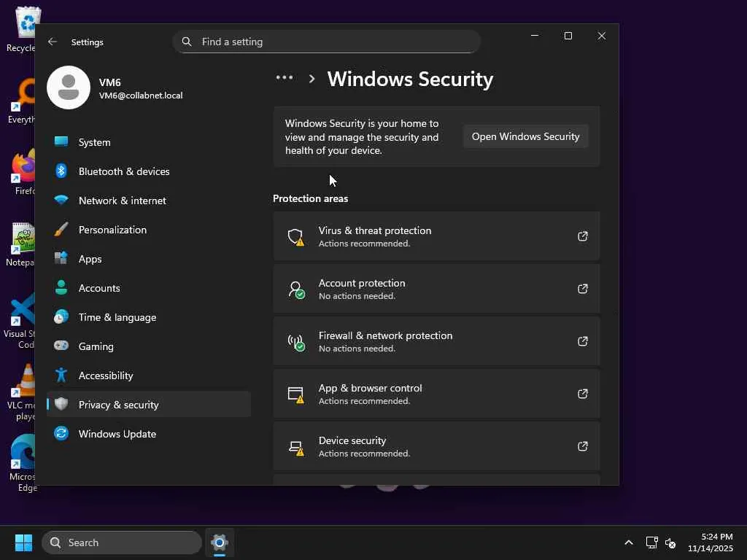Open Firewall & network protection
The image size is (747, 560).
pos(436,341)
